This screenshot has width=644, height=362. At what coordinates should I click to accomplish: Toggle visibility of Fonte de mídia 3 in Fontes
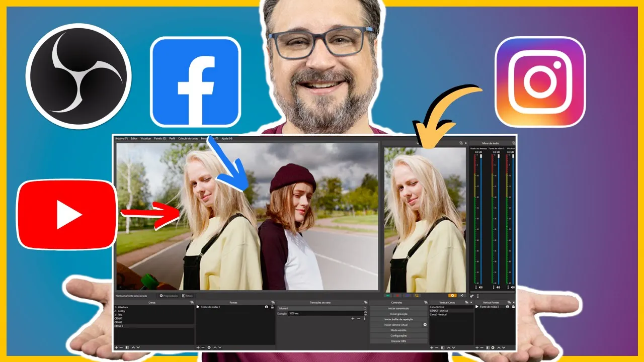(x=266, y=307)
